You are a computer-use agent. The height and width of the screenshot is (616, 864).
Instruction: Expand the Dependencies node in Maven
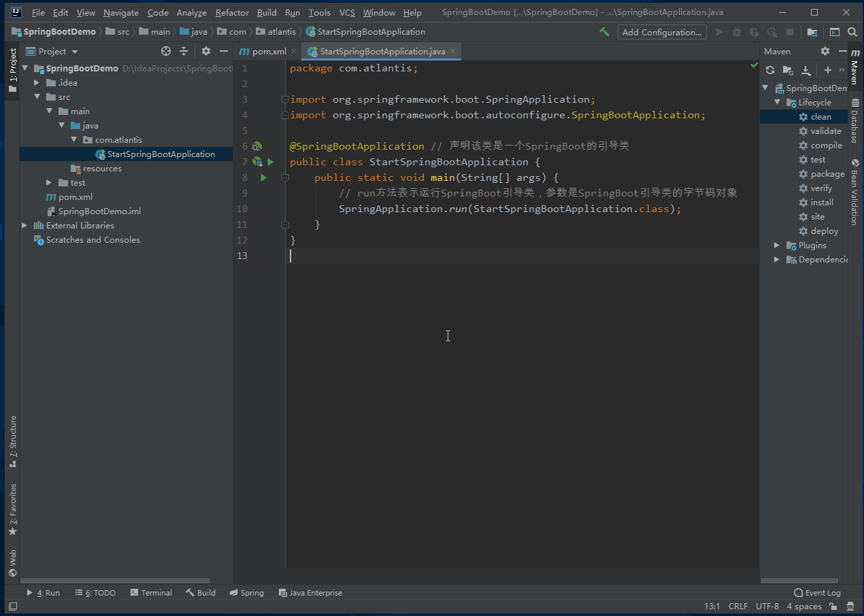(x=777, y=260)
